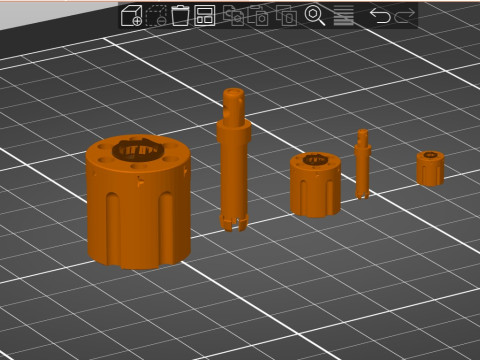Select the smallest orange cylinder model

430,168
